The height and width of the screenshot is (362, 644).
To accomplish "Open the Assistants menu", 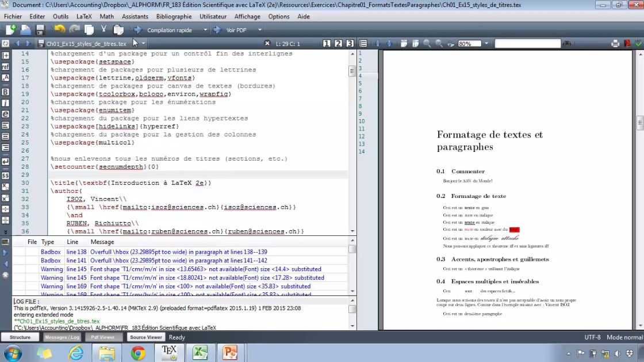I will click(135, 17).
